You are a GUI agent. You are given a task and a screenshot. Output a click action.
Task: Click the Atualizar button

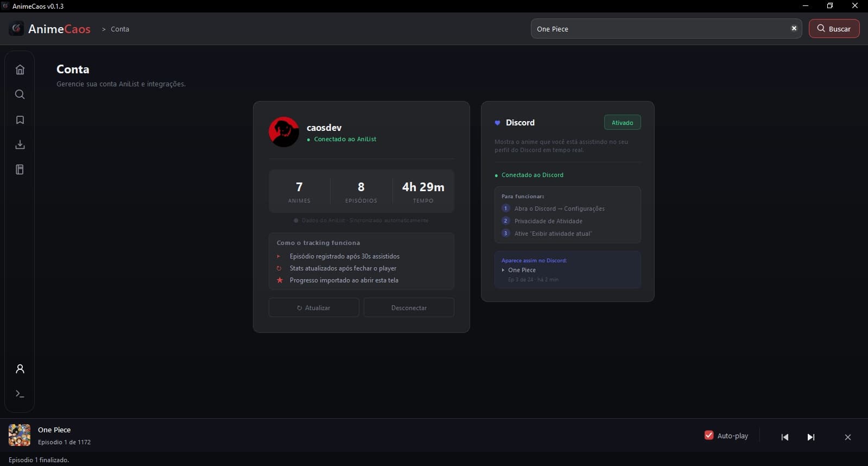tap(314, 307)
